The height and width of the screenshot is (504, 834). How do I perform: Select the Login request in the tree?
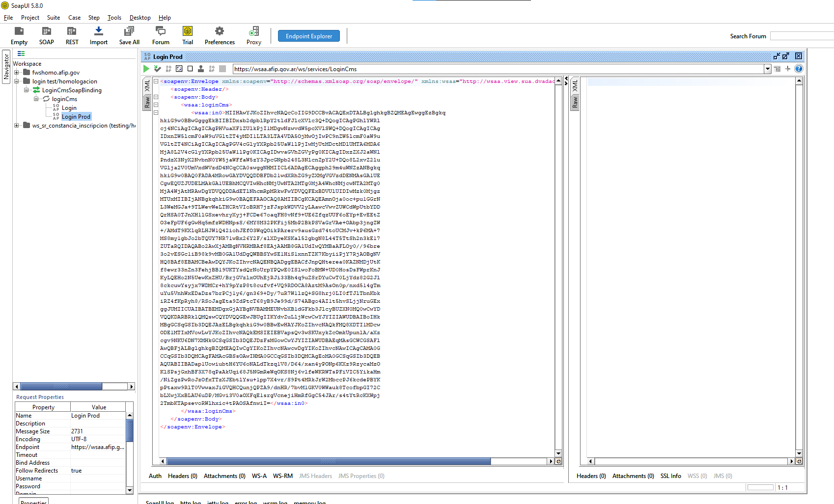[69, 108]
